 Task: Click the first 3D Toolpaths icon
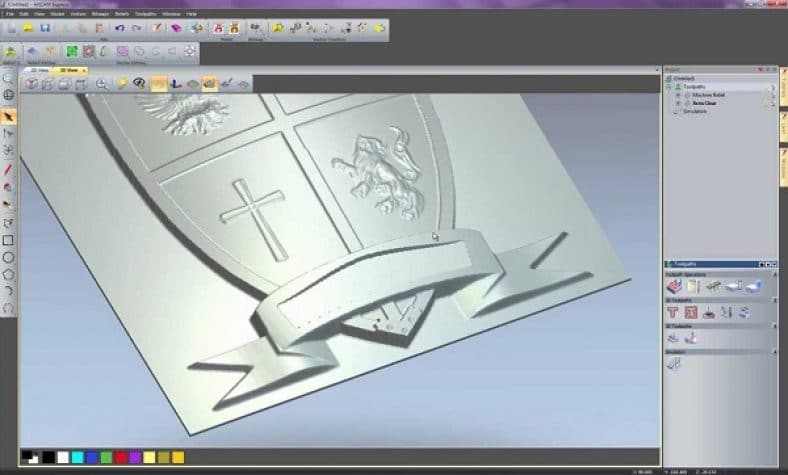[673, 338]
